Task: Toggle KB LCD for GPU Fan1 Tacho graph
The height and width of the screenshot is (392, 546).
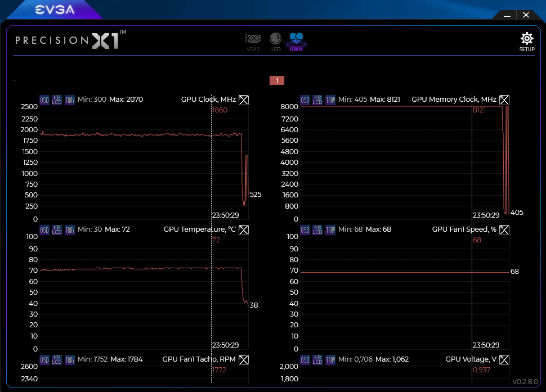Action: tap(57, 359)
